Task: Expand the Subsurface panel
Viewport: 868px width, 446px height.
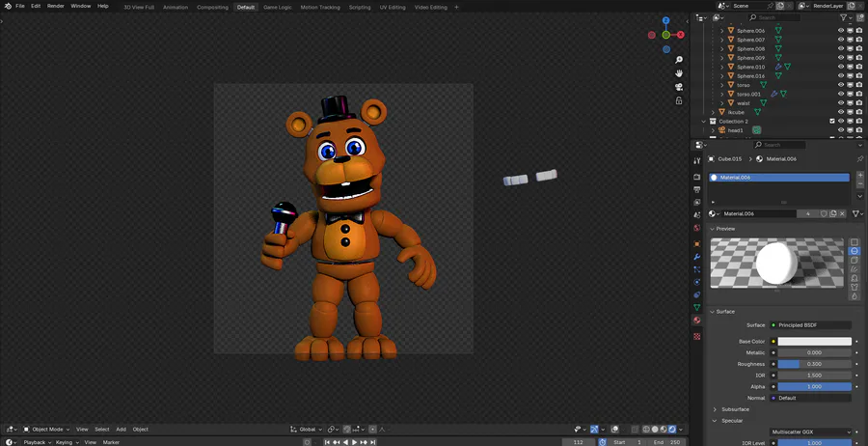Action: (x=735, y=409)
